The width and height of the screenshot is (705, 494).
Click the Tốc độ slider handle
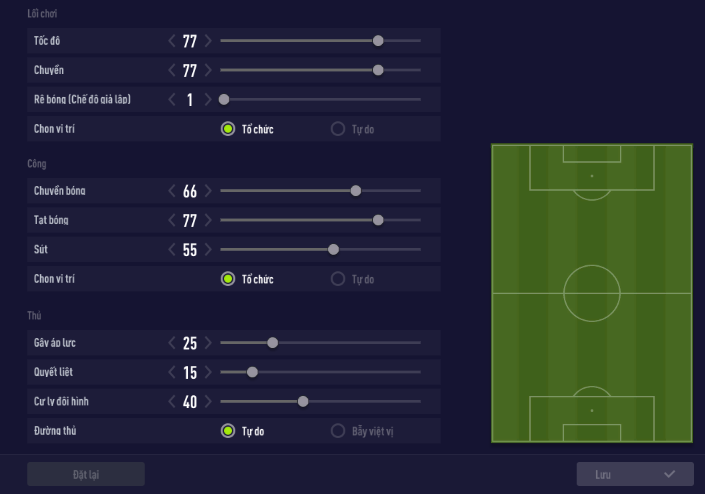378,41
